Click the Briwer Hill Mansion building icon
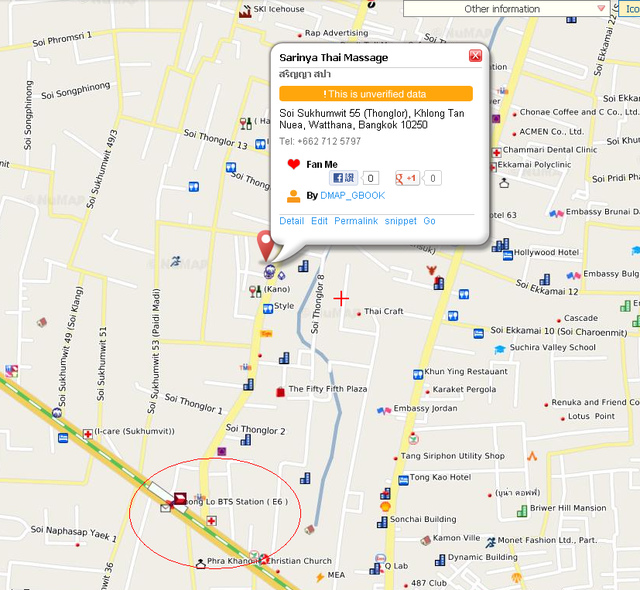Viewport: 640px width, 590px height. [x=522, y=511]
